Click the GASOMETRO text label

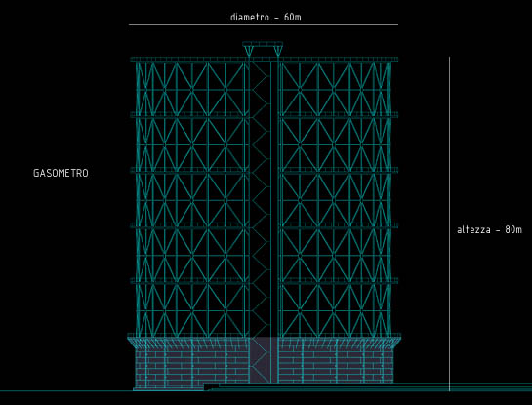tap(61, 173)
